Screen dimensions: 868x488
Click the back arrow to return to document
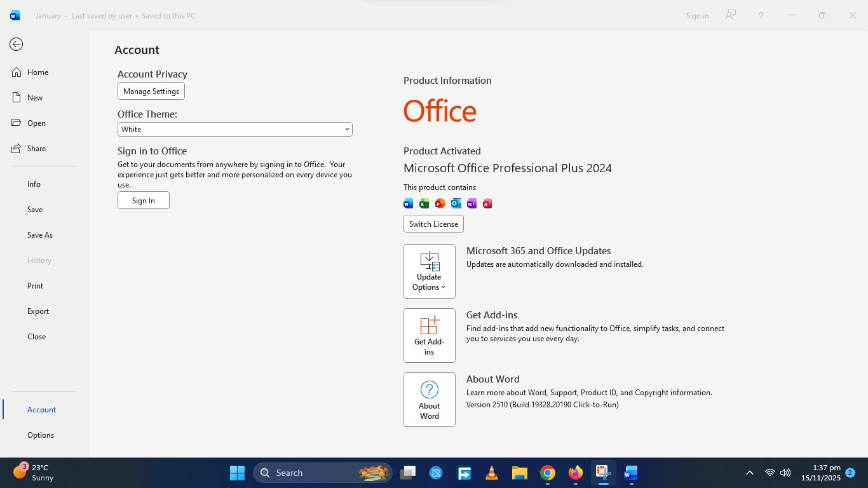pos(17,44)
